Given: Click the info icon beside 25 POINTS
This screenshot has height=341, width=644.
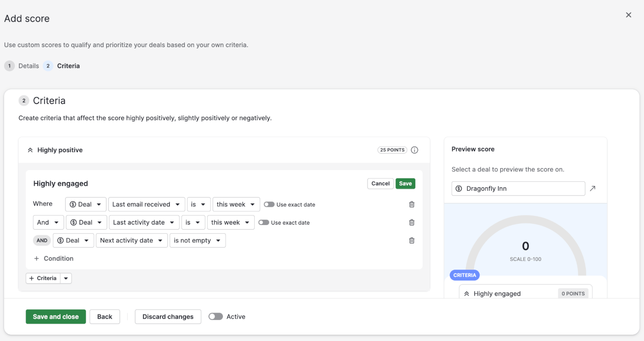Looking at the screenshot, I should tap(414, 150).
